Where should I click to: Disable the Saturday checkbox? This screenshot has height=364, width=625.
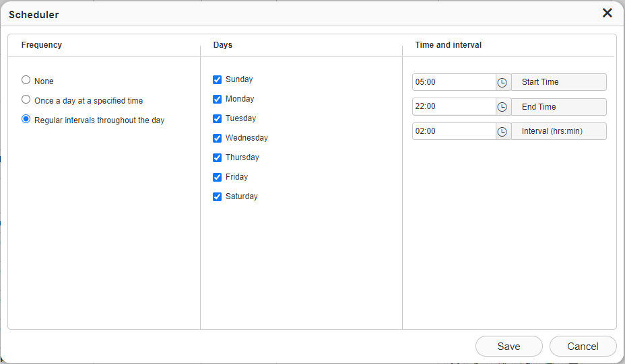(218, 196)
